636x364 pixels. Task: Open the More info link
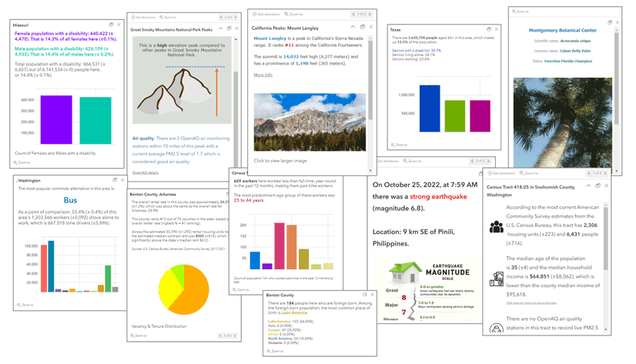point(263,75)
